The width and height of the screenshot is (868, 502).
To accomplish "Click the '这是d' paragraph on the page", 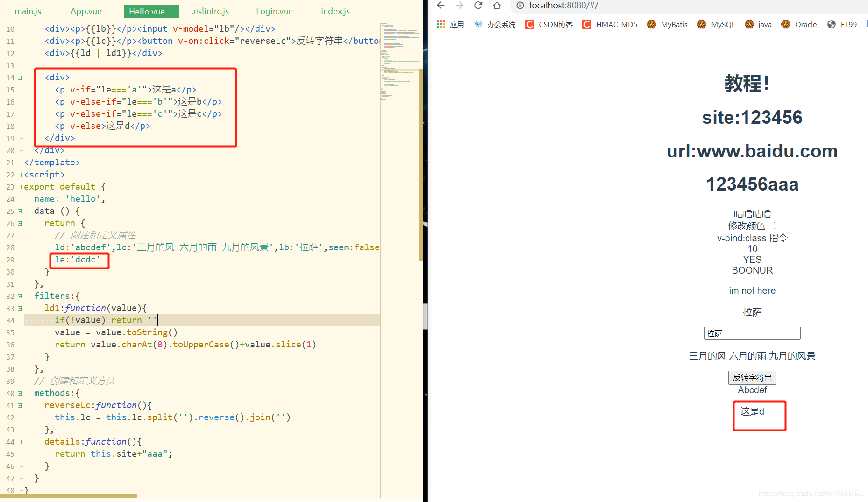I will 752,411.
